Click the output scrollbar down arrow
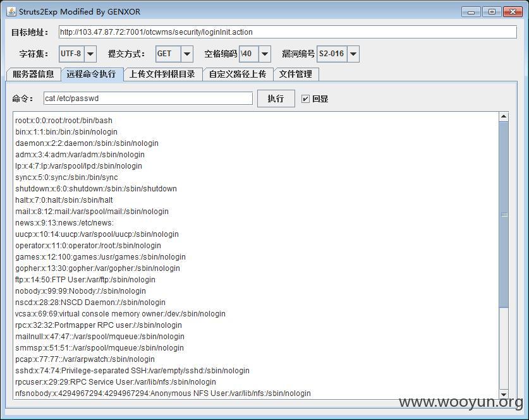529x420 pixels. coord(504,394)
